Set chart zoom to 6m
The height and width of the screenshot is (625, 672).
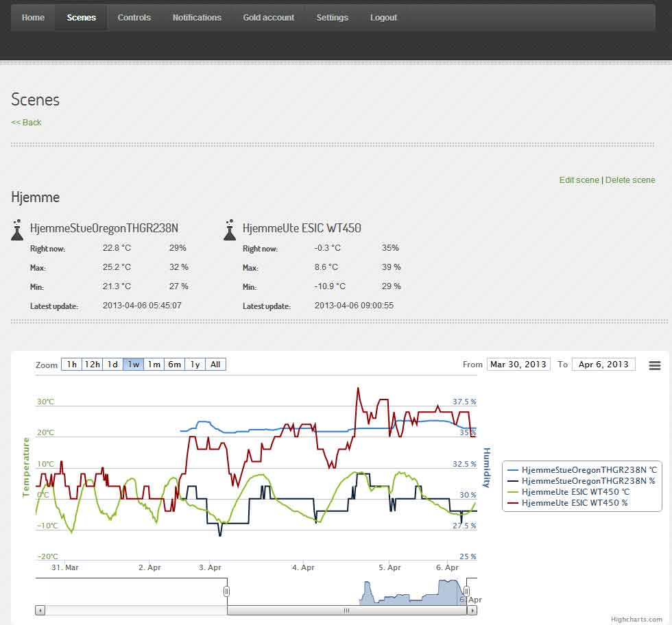(x=174, y=364)
